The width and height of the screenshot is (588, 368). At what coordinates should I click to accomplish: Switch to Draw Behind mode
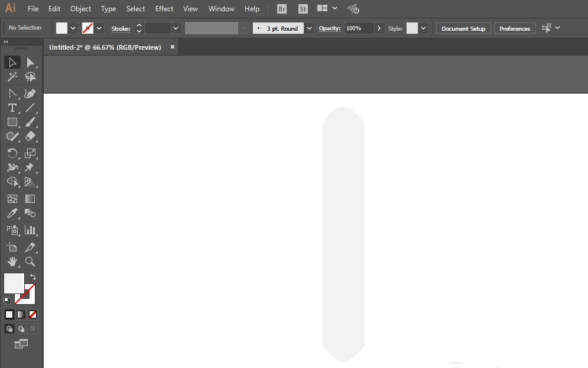[x=21, y=328]
